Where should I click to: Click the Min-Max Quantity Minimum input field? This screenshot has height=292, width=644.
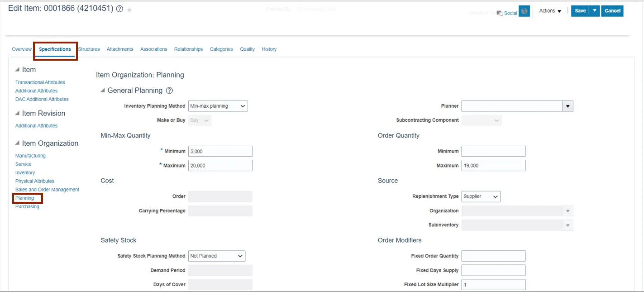coord(220,151)
